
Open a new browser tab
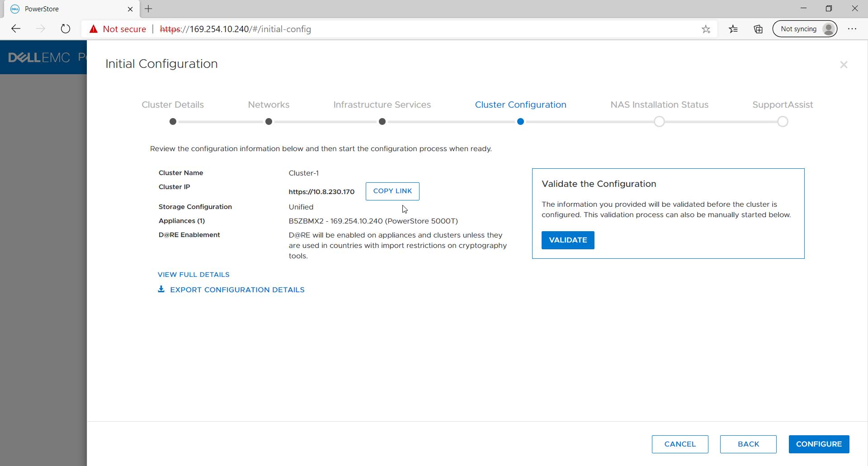click(149, 9)
